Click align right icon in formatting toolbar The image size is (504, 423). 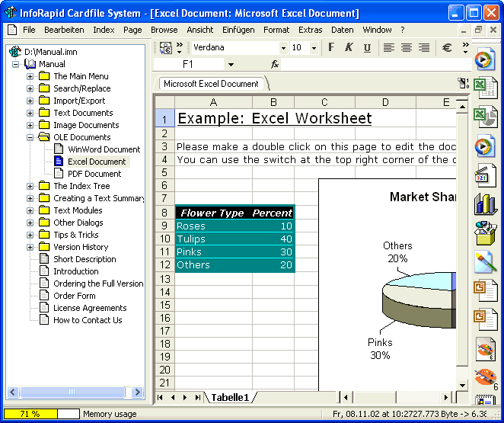point(424,48)
